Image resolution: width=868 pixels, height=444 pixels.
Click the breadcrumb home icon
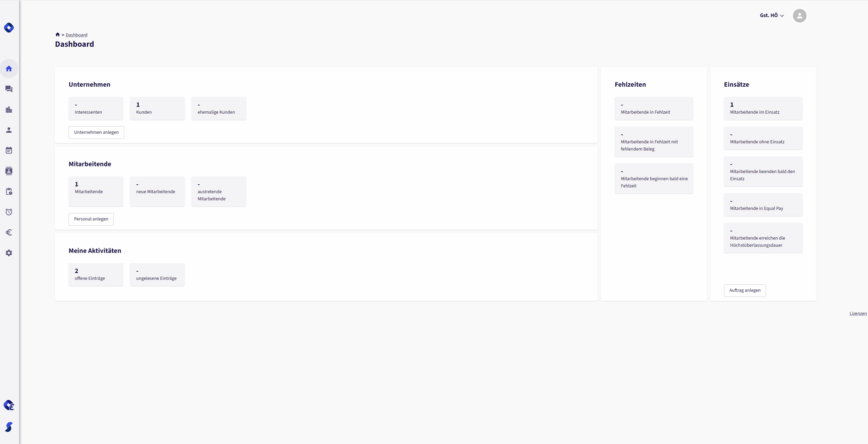point(58,34)
